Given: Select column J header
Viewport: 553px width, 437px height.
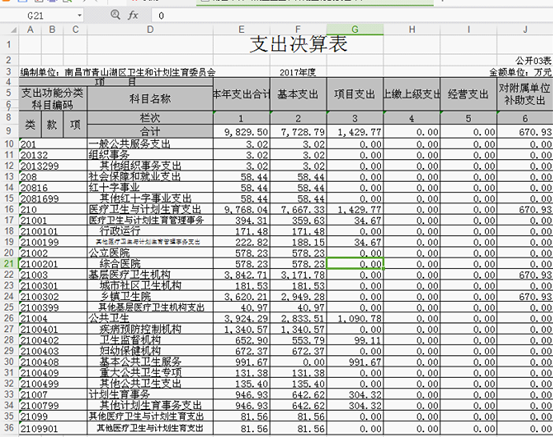Looking at the screenshot, I should click(x=525, y=30).
